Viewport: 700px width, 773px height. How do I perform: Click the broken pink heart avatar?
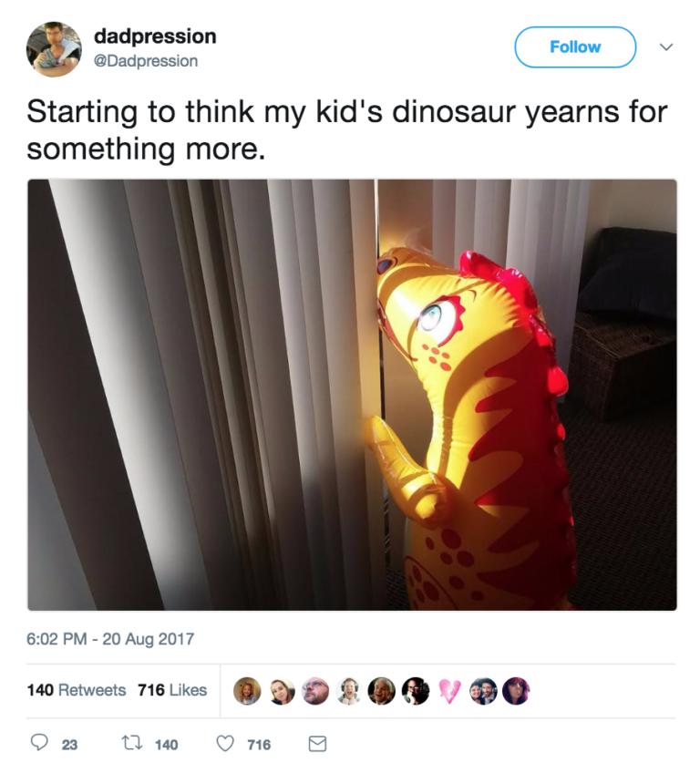point(449,690)
